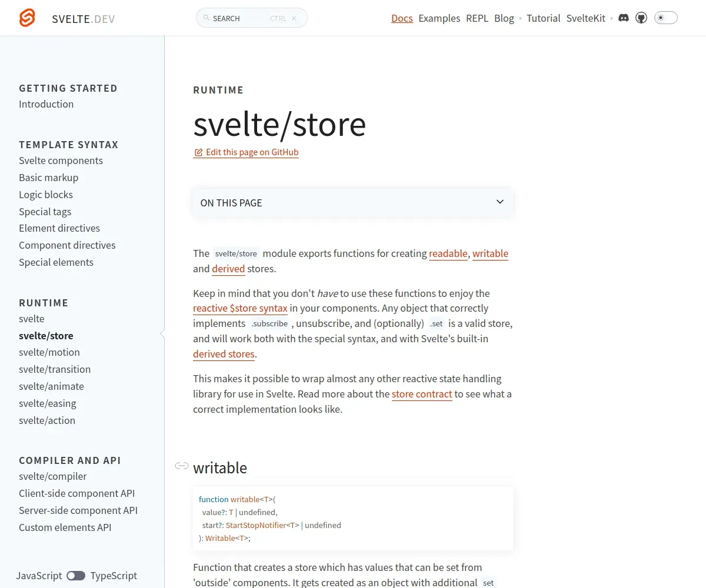Screen dimensions: 706x588
Task: Open the SvelteKit nav link
Action: [586, 18]
